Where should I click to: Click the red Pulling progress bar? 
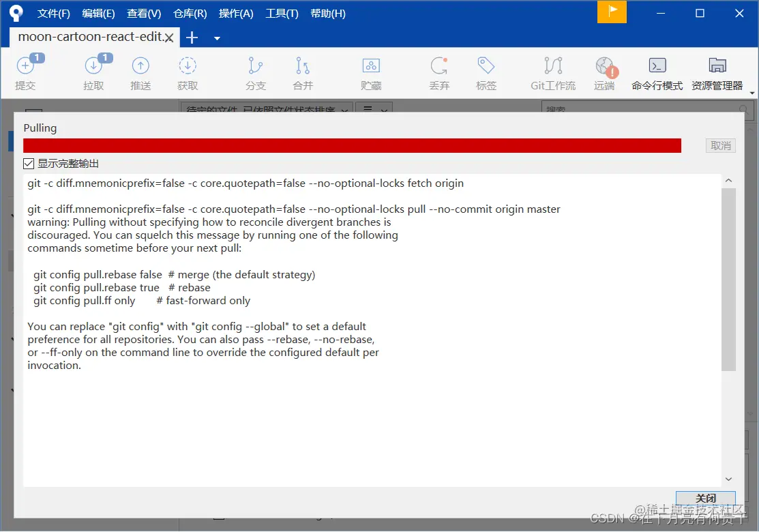pos(352,146)
